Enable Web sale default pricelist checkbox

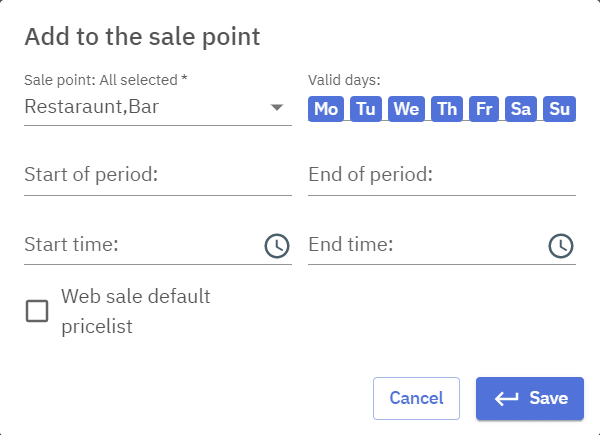pyautogui.click(x=37, y=311)
